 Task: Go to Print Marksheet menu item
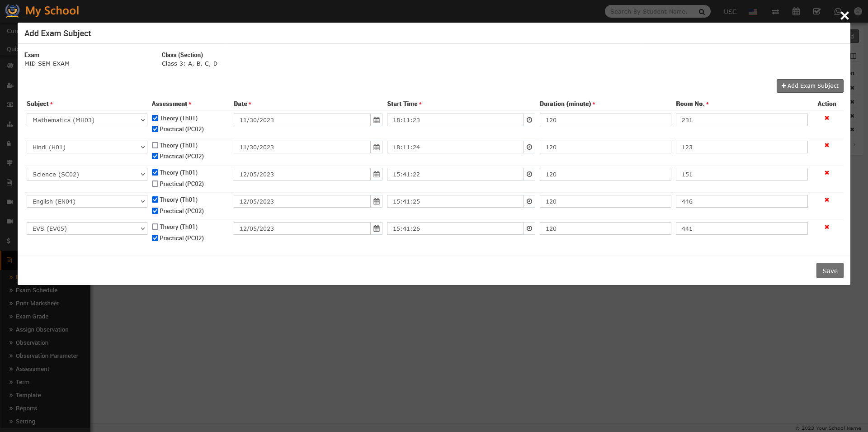coord(37,304)
